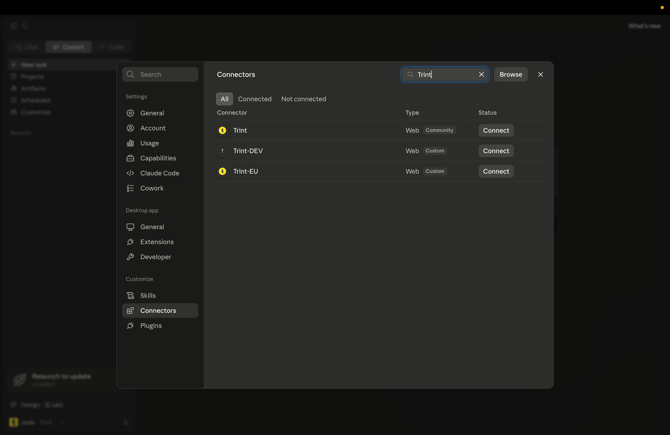Click the gear icon beside General
Screen dimensions: 670x435
tap(130, 113)
